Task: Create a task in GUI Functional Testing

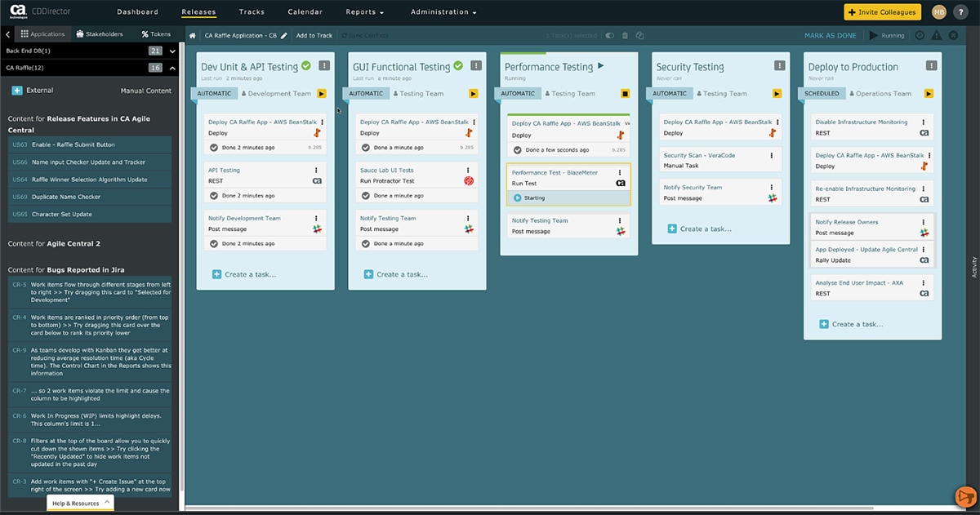Action: [396, 275]
